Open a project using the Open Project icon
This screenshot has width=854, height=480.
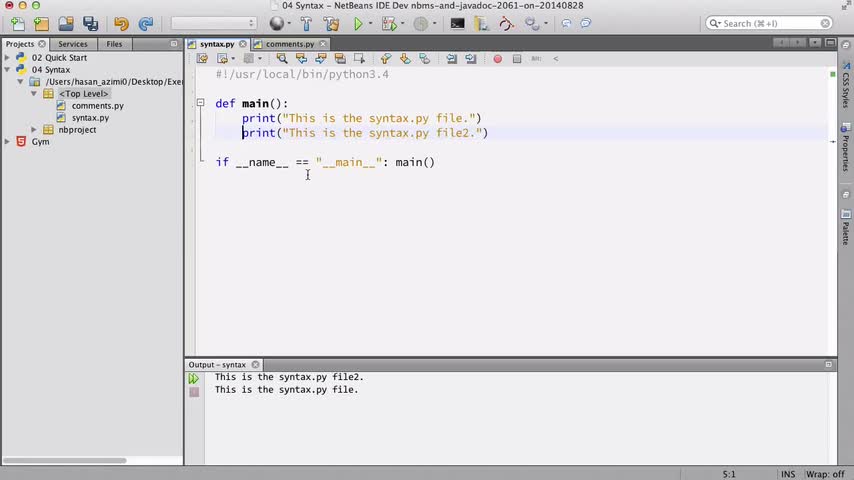tap(66, 23)
